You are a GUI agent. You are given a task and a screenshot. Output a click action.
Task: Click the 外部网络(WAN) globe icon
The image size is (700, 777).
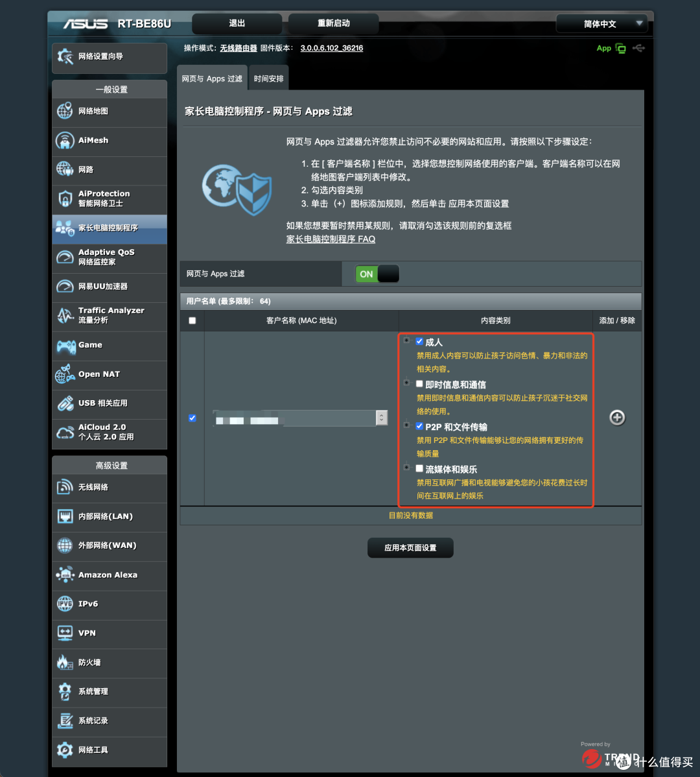pyautogui.click(x=65, y=545)
